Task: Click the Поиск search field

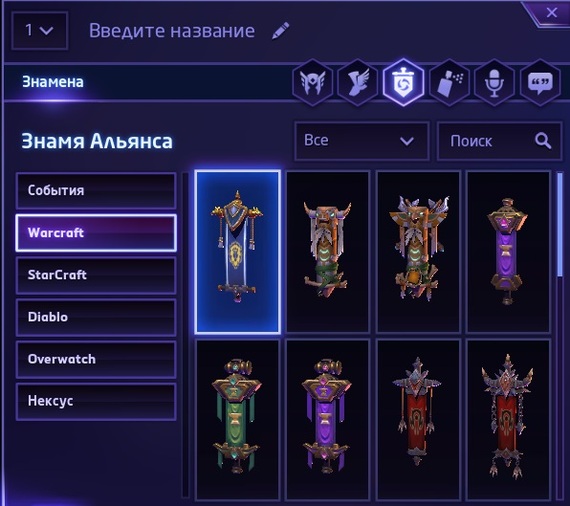Action: coord(499,141)
